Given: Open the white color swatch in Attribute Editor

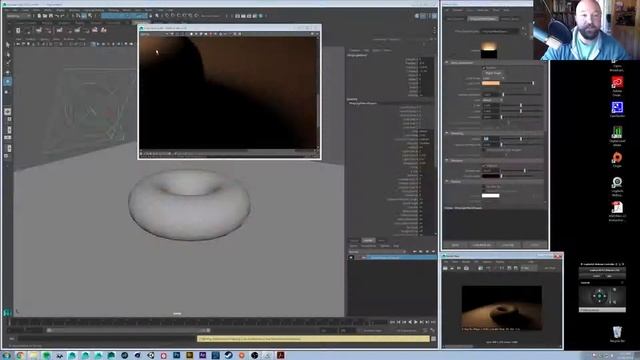Looking at the screenshot, I should pyautogui.click(x=491, y=196).
